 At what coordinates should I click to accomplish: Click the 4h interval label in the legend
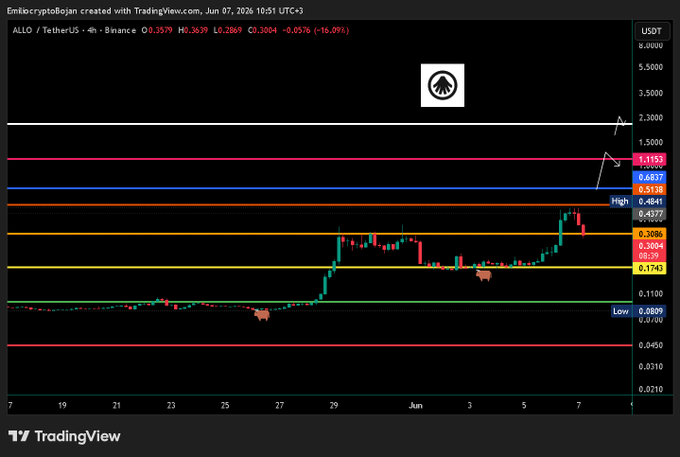(92, 30)
